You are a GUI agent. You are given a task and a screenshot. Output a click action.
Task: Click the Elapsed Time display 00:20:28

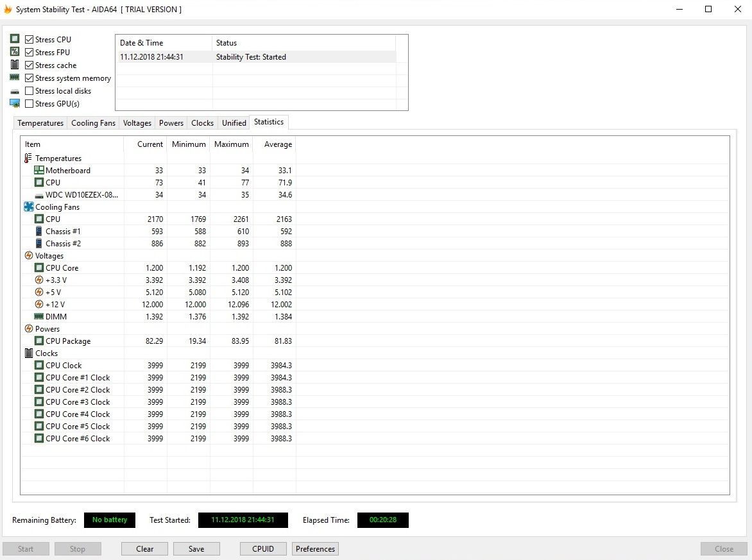click(382, 520)
